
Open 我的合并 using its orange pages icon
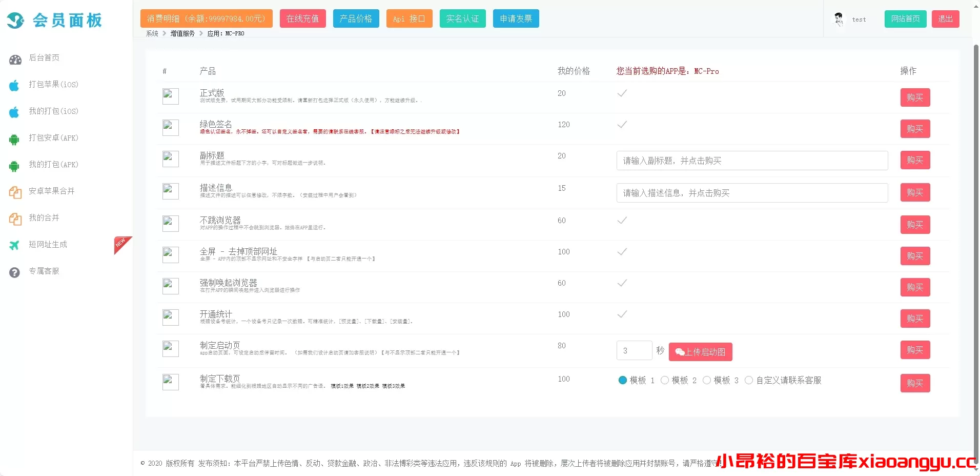(x=14, y=218)
